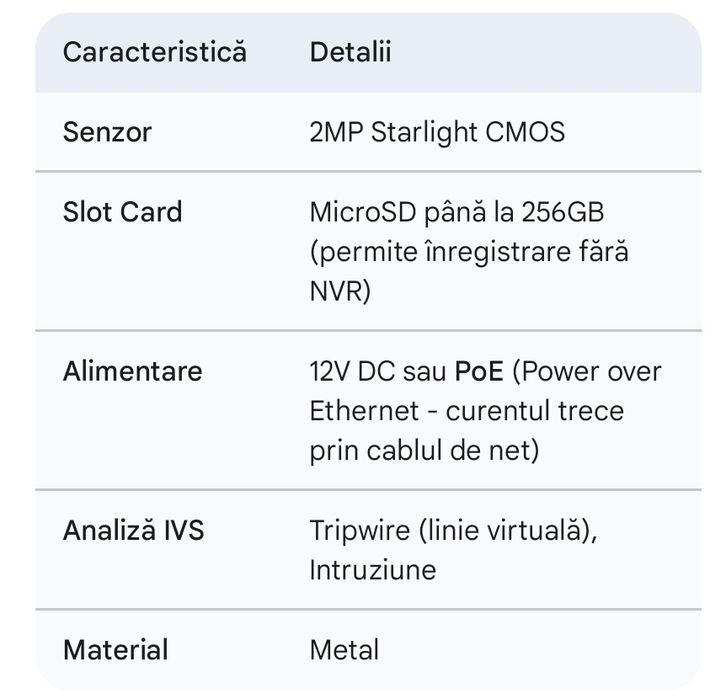Image resolution: width=726 pixels, height=699 pixels.
Task: Click the word Intruziune
Action: [x=372, y=570]
